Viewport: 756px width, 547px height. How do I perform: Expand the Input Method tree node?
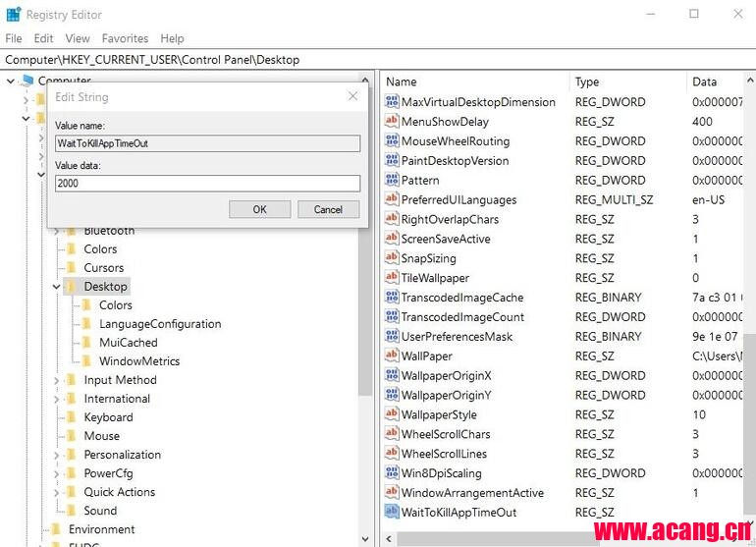point(56,381)
